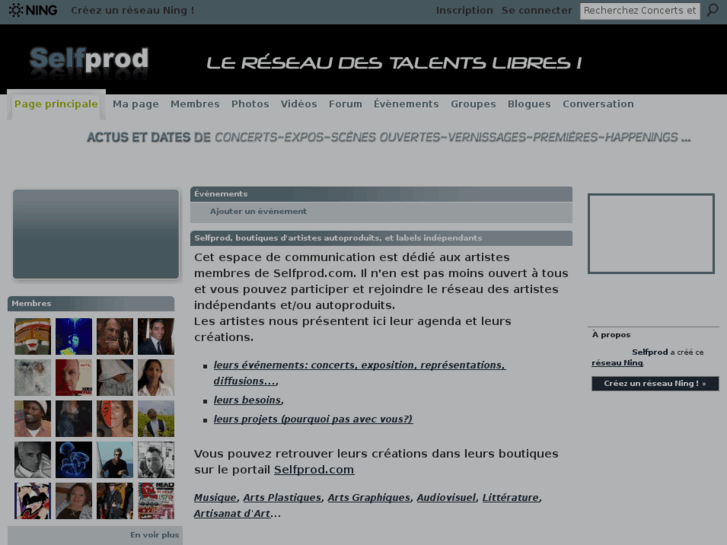Open the réseau Ning link in À propos
The width and height of the screenshot is (727, 545).
click(617, 363)
